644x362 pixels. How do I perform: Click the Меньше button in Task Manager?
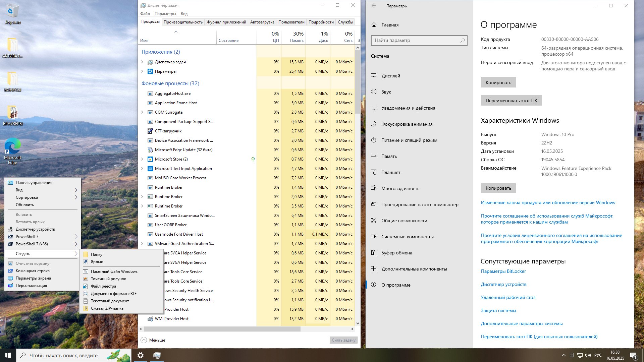point(153,340)
